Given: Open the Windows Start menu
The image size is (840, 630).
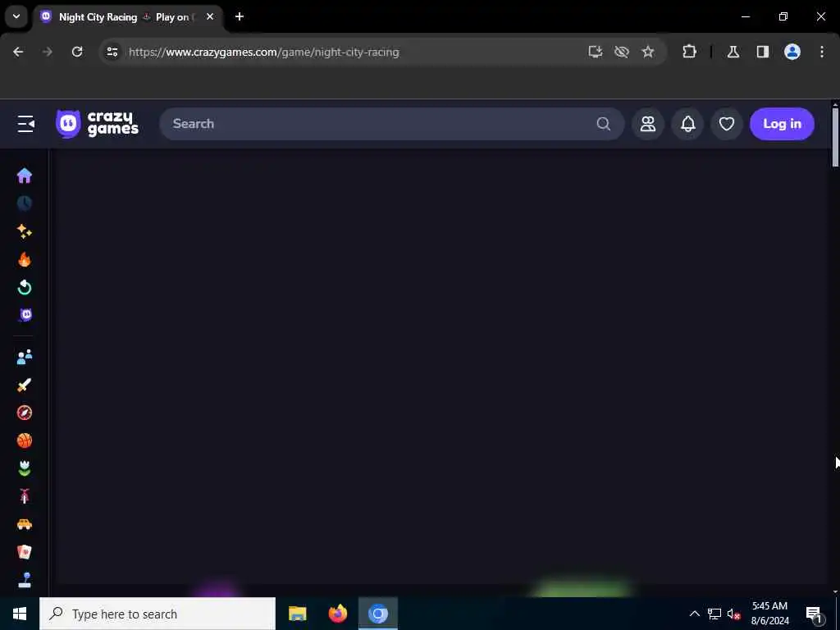Looking at the screenshot, I should tap(20, 614).
